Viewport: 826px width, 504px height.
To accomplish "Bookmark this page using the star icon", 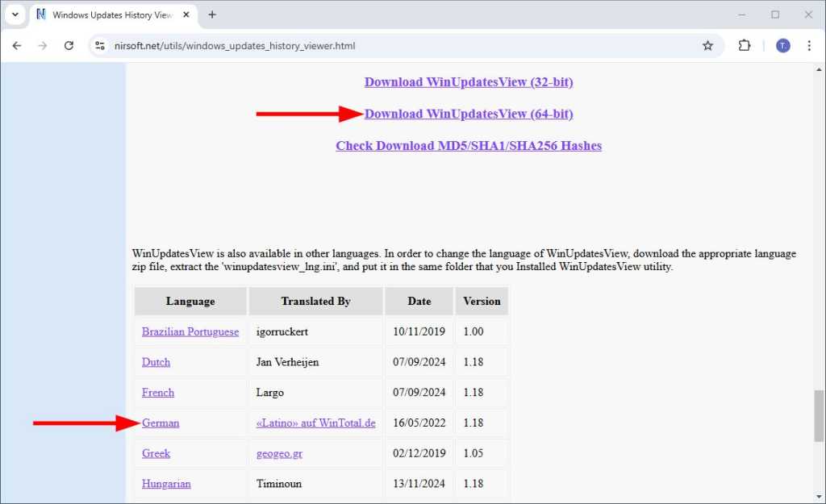I will pos(708,45).
